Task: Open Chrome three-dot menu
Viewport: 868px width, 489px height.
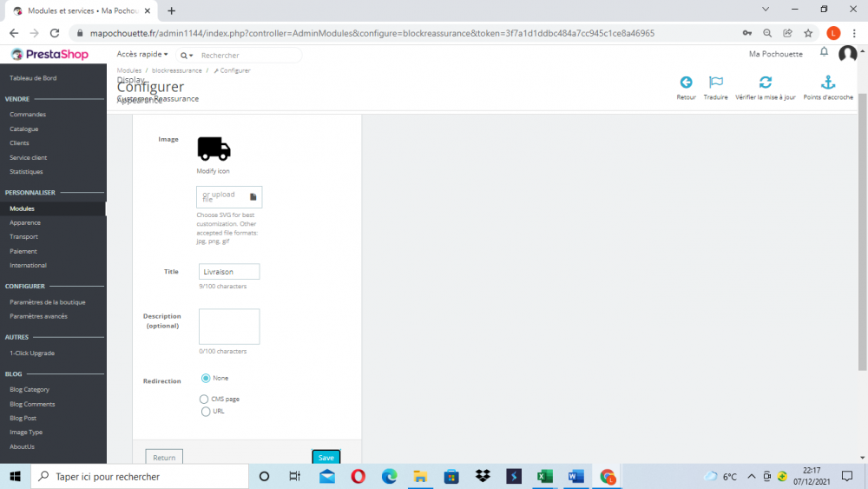Action: pyautogui.click(x=854, y=33)
